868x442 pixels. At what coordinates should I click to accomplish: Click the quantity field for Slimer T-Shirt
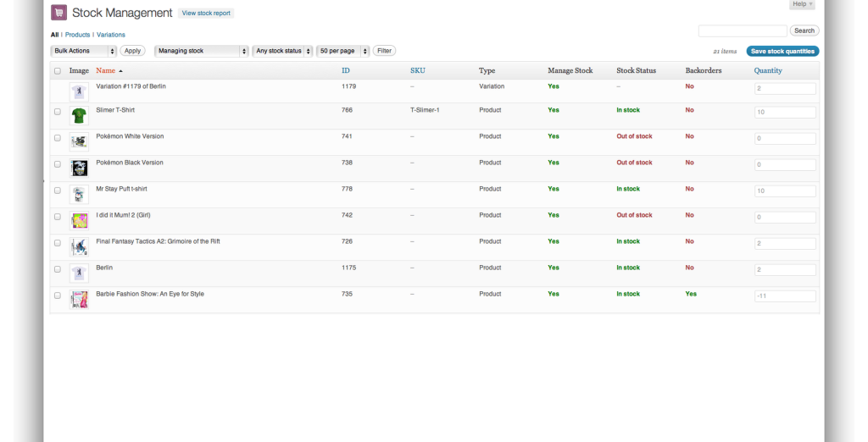click(x=785, y=113)
